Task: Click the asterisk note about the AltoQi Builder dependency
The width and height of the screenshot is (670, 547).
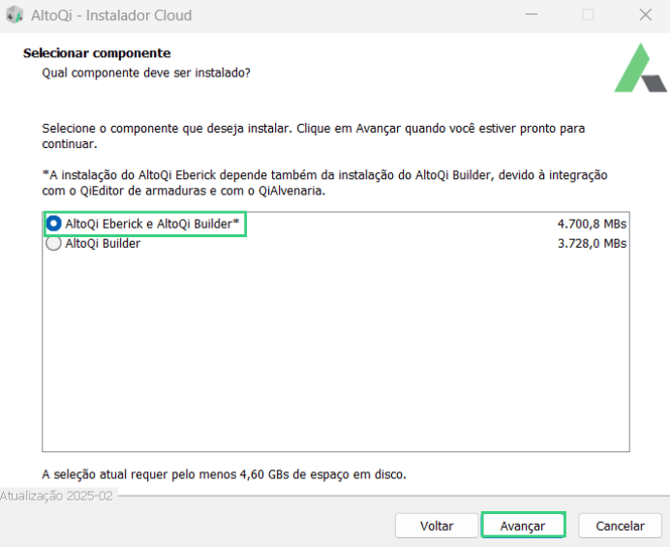Action: pos(324,182)
